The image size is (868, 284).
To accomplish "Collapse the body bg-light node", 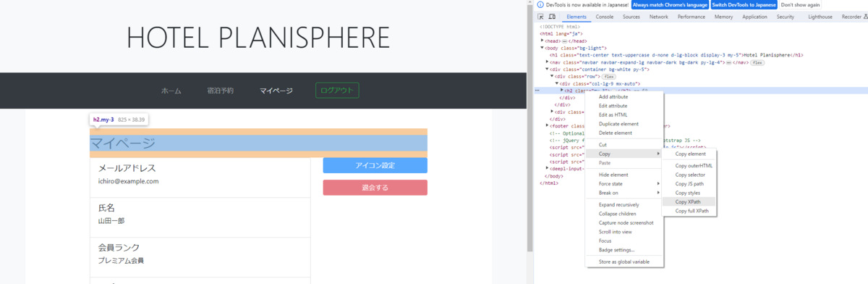I will point(542,48).
